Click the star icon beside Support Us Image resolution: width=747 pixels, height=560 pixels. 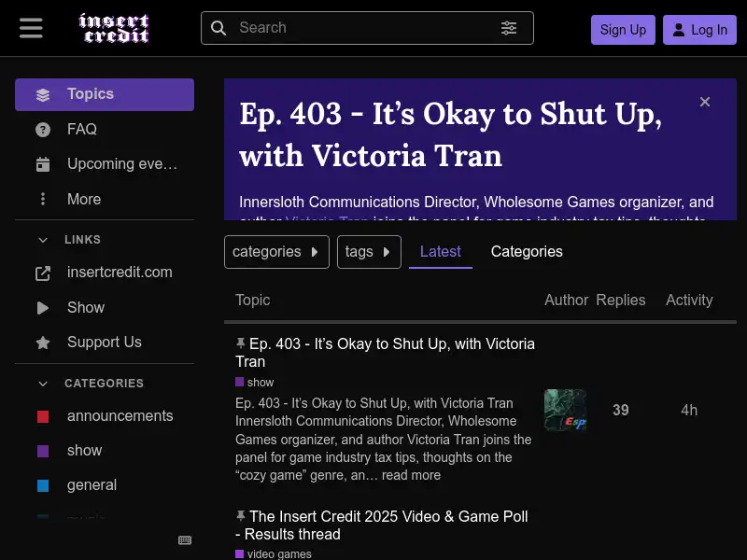[43, 343]
